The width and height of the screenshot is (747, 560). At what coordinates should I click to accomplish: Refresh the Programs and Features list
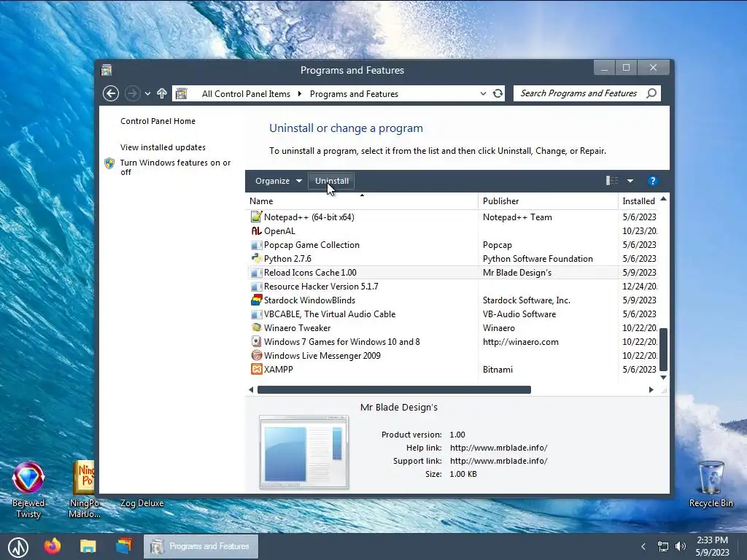[498, 93]
